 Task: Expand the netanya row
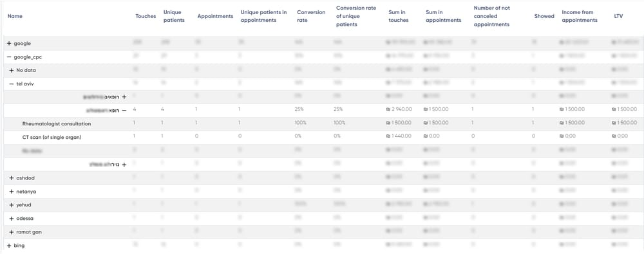12,192
